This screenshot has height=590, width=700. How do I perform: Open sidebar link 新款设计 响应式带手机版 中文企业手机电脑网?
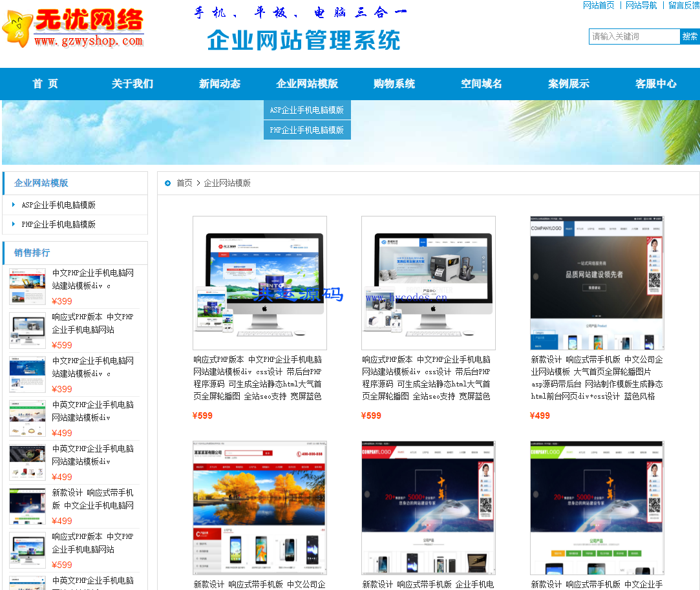pyautogui.click(x=93, y=499)
